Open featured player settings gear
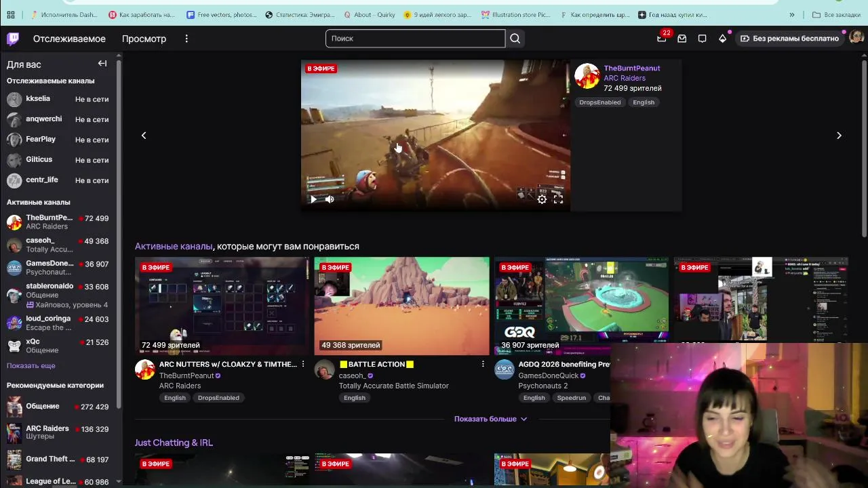 click(x=542, y=199)
